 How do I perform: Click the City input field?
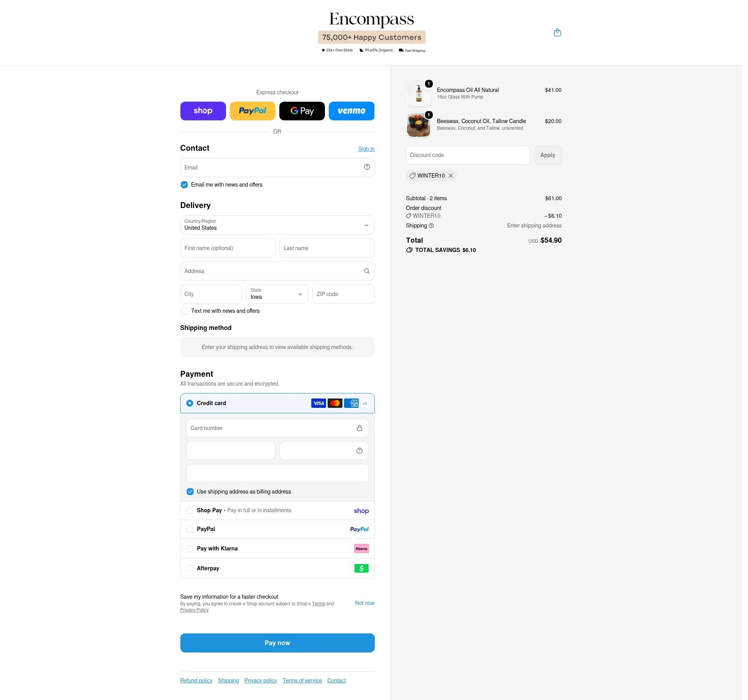pos(211,294)
